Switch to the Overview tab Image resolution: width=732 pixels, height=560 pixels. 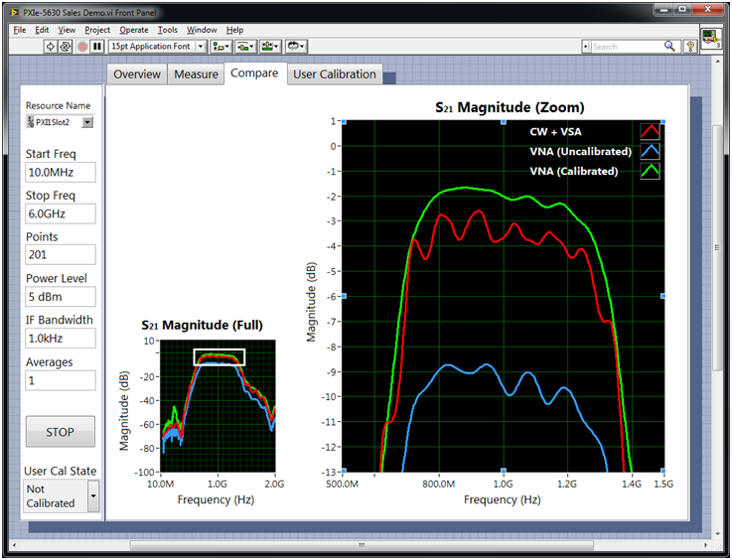tap(137, 74)
